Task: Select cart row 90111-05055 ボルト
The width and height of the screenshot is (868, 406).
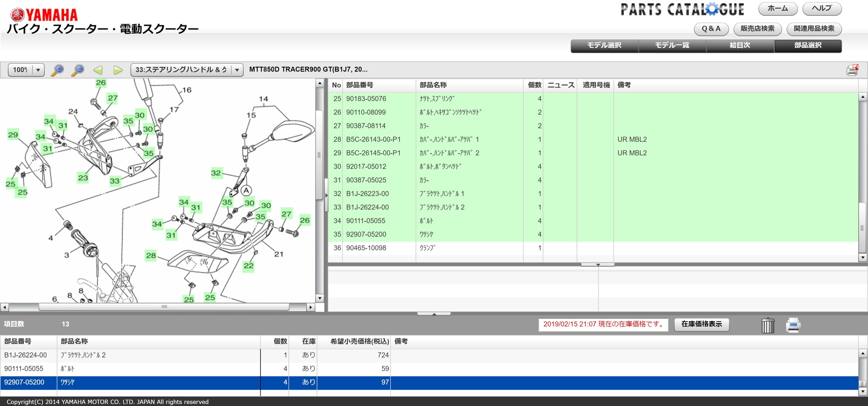Action: pyautogui.click(x=429, y=369)
